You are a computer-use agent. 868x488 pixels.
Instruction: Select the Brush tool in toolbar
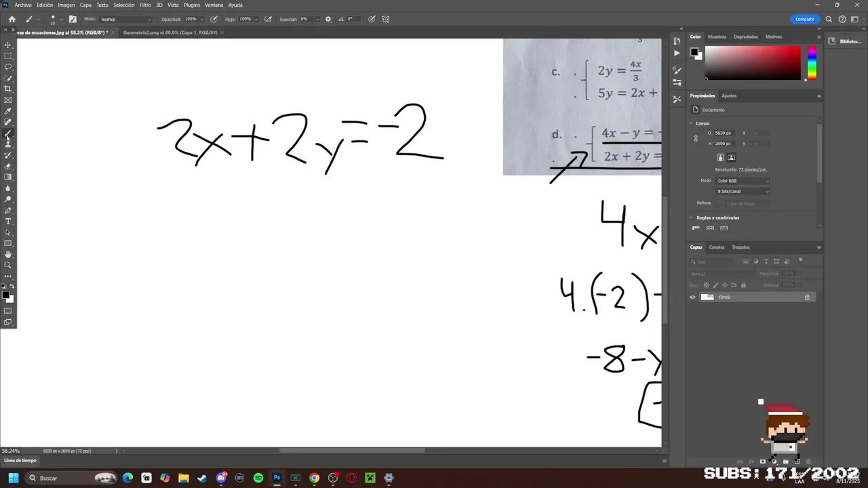click(8, 134)
